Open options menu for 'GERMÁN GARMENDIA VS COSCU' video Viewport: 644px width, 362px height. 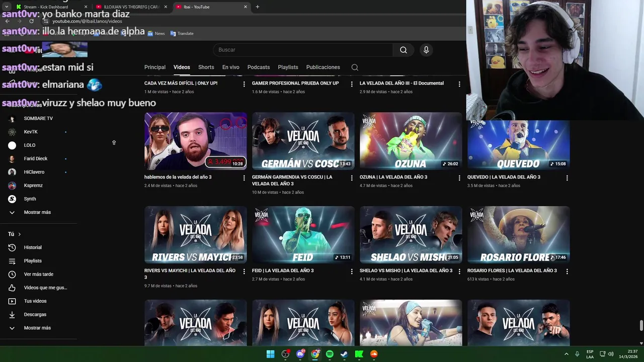[x=352, y=178]
